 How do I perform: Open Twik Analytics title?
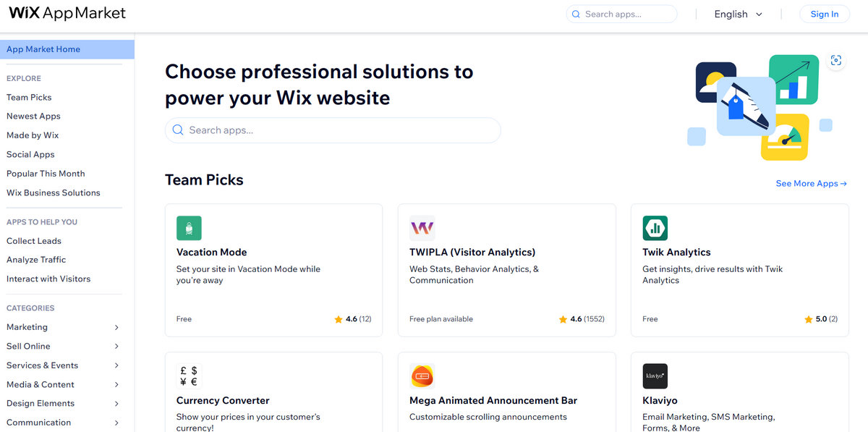676,253
